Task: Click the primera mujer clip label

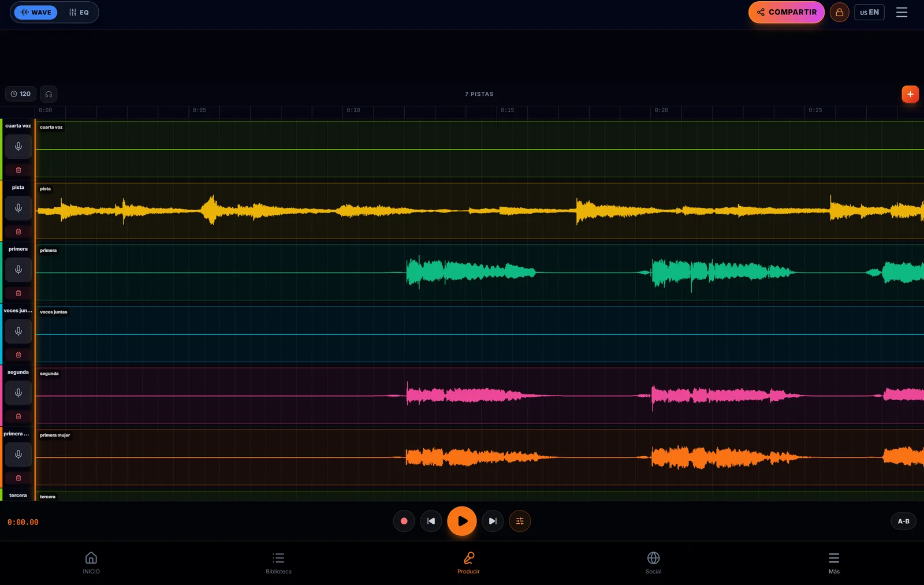Action: (55, 435)
